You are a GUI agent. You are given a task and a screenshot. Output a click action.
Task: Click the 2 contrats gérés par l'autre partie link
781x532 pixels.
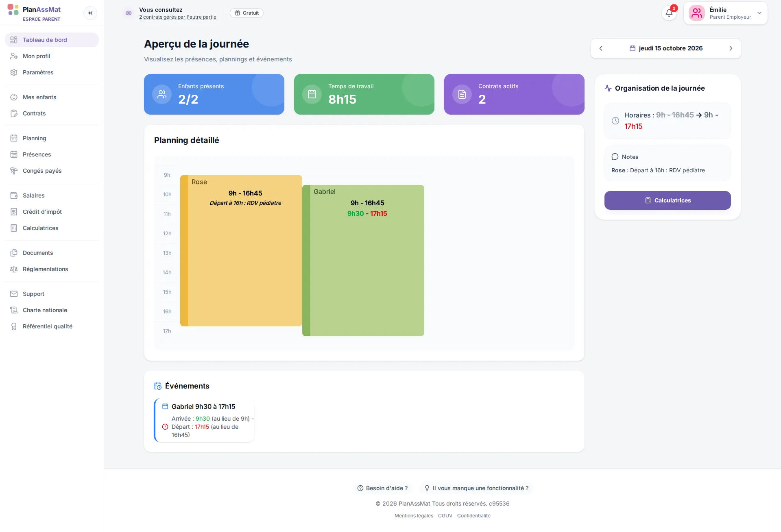pos(178,17)
